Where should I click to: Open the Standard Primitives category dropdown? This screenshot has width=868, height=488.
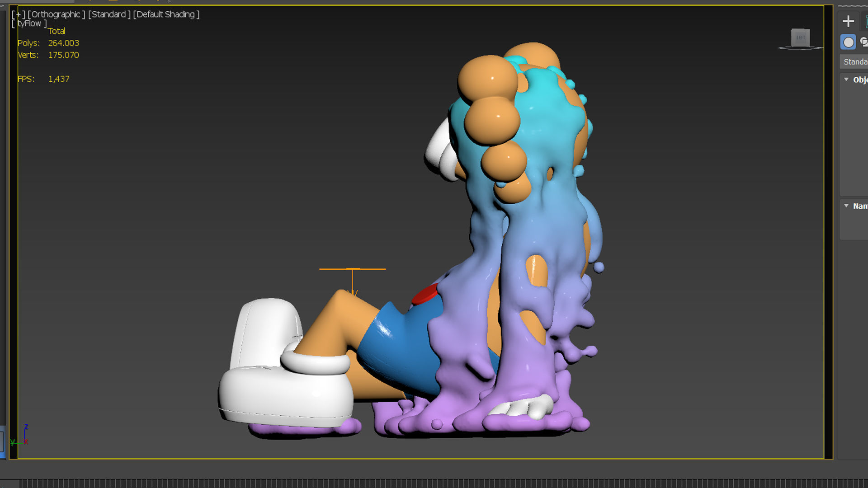[x=854, y=62]
